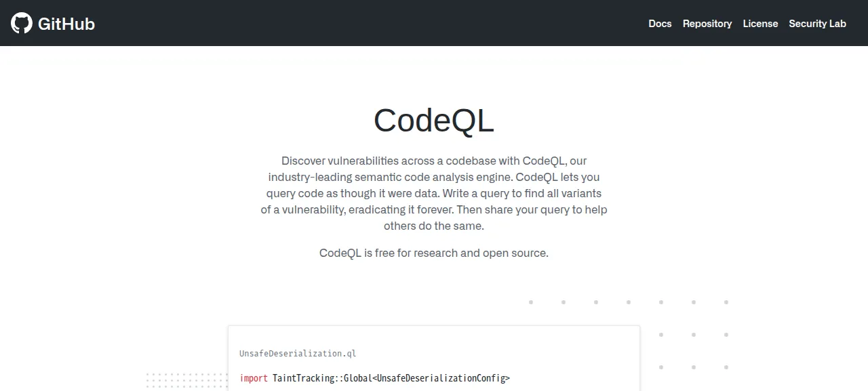Click the GitHub wordmark text in header

coord(66,24)
